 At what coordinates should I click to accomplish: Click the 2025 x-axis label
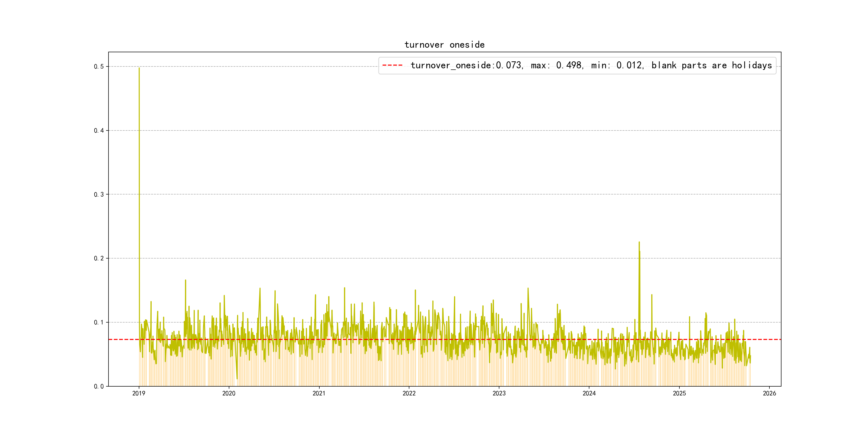pos(679,393)
